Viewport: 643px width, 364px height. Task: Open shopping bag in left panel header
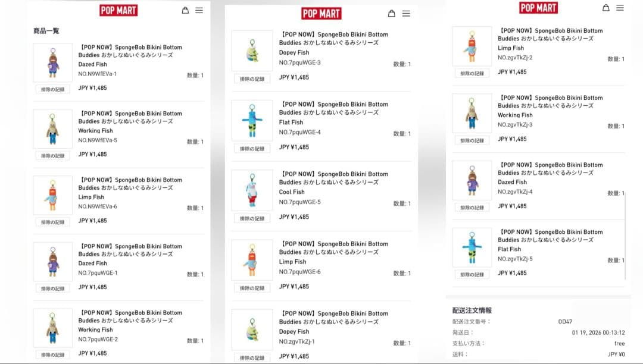pos(185,10)
